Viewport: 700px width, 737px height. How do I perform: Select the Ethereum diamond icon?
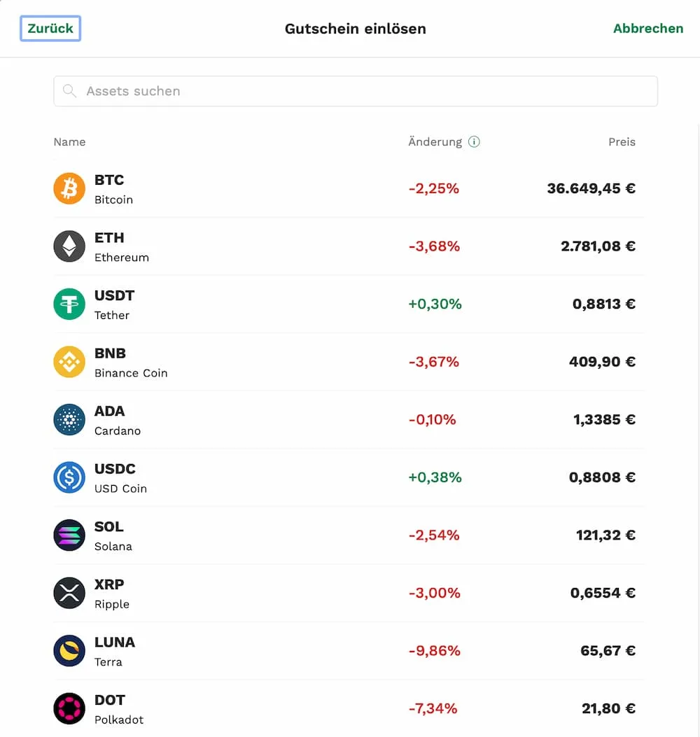pyautogui.click(x=69, y=246)
